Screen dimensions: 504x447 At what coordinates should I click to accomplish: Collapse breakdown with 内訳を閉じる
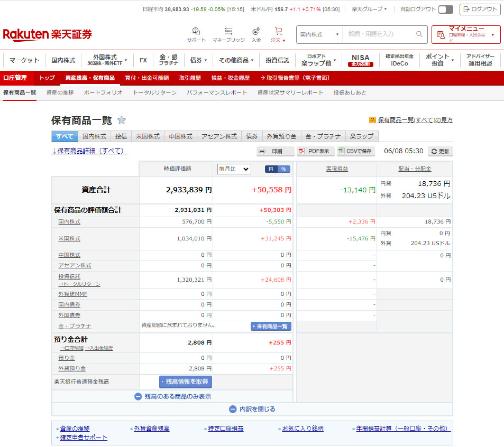[252, 409]
